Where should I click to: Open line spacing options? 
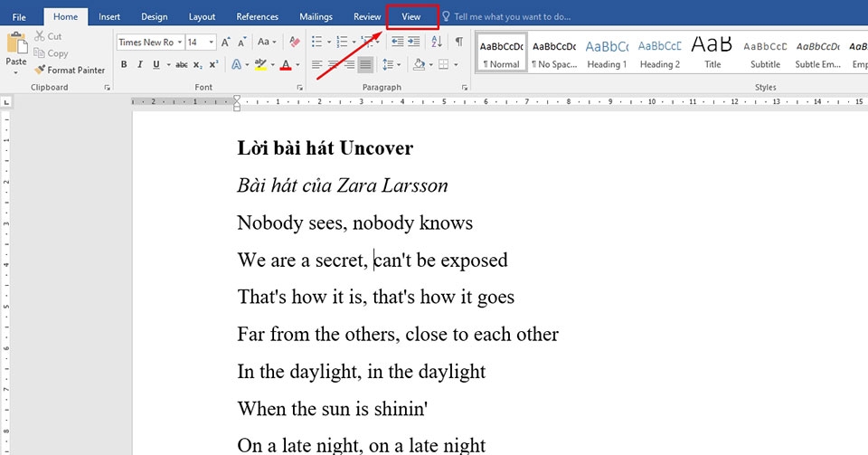tap(388, 65)
